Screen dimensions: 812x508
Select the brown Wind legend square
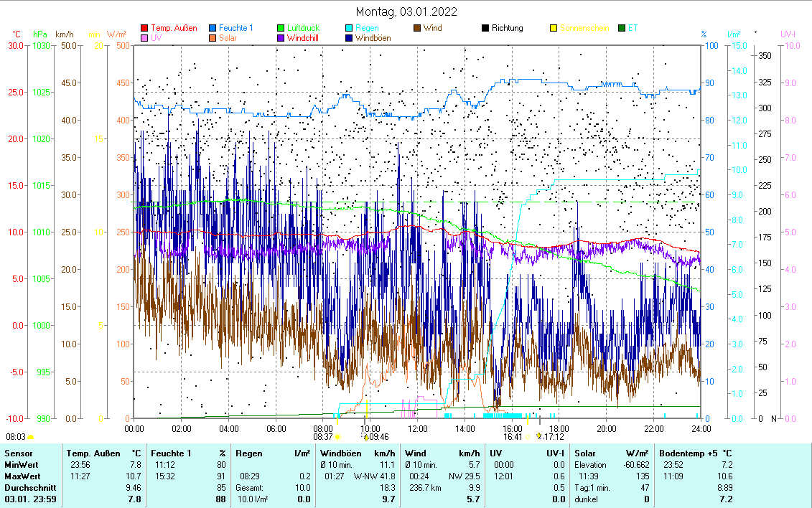[x=417, y=29]
